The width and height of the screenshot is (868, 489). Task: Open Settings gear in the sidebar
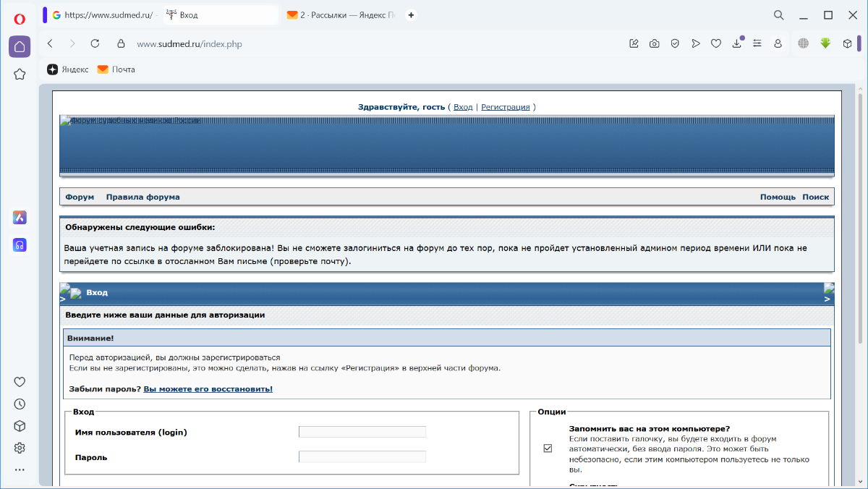[20, 448]
